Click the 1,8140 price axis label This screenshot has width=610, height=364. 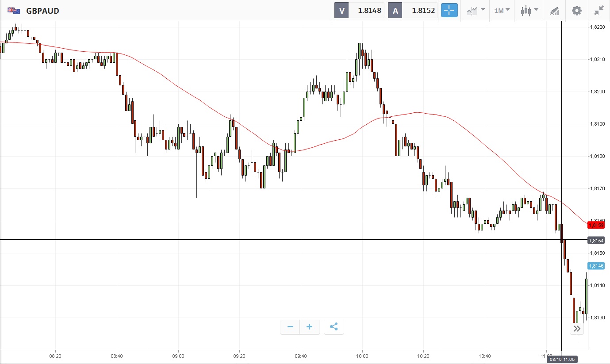point(597,285)
